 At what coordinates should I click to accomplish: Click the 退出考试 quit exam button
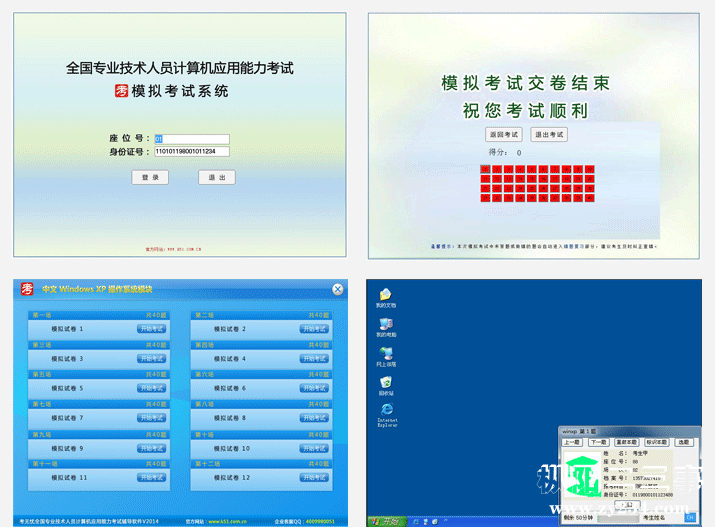(x=549, y=134)
